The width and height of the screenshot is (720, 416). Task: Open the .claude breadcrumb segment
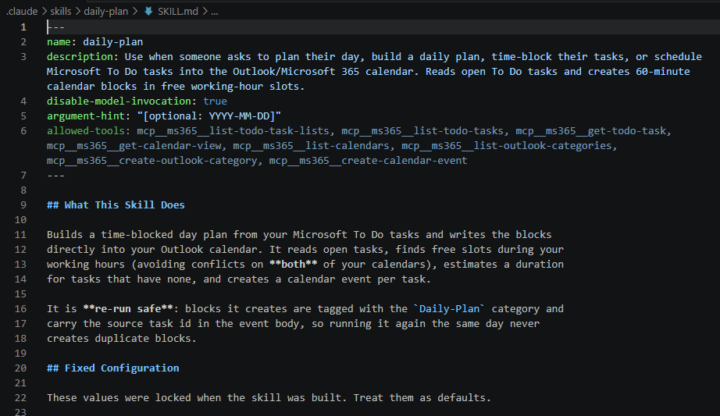(22, 11)
